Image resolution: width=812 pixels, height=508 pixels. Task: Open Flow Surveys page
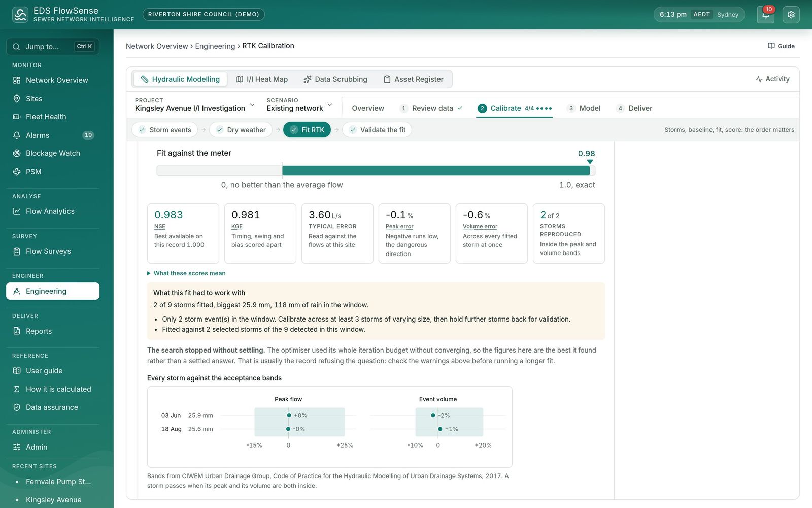click(53, 251)
